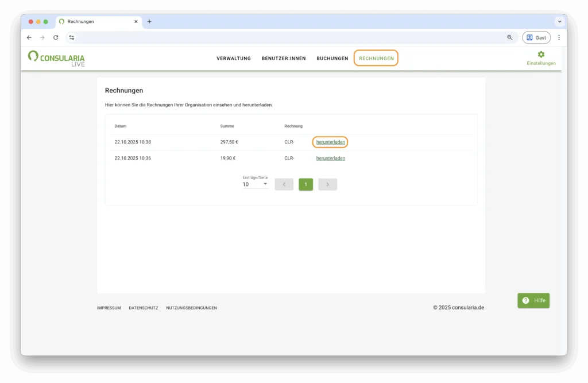Close the Rechnungen browser tab
588x383 pixels.
point(136,22)
